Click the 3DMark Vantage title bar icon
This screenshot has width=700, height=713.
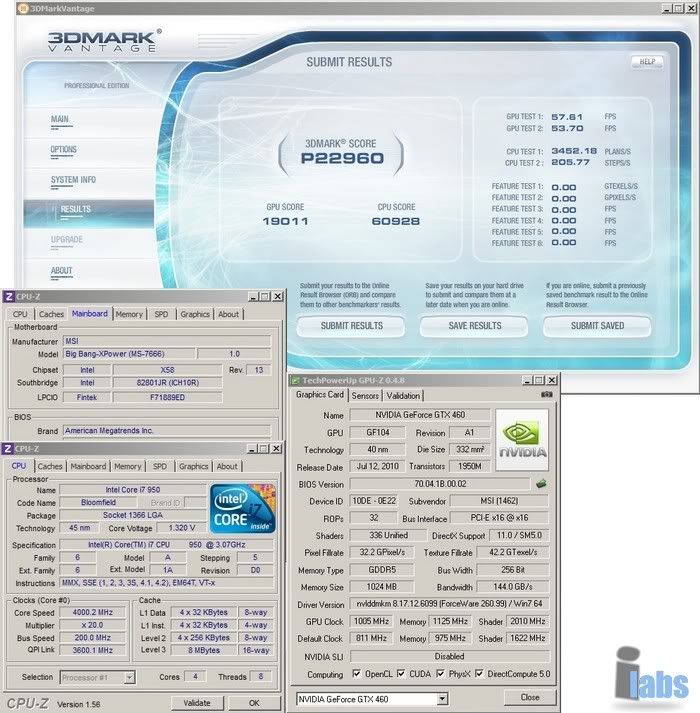click(10, 8)
